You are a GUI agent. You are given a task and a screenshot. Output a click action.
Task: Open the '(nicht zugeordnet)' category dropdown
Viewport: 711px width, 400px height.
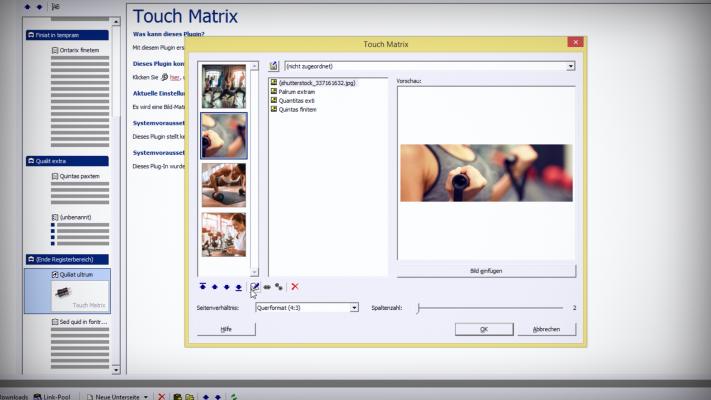570,66
